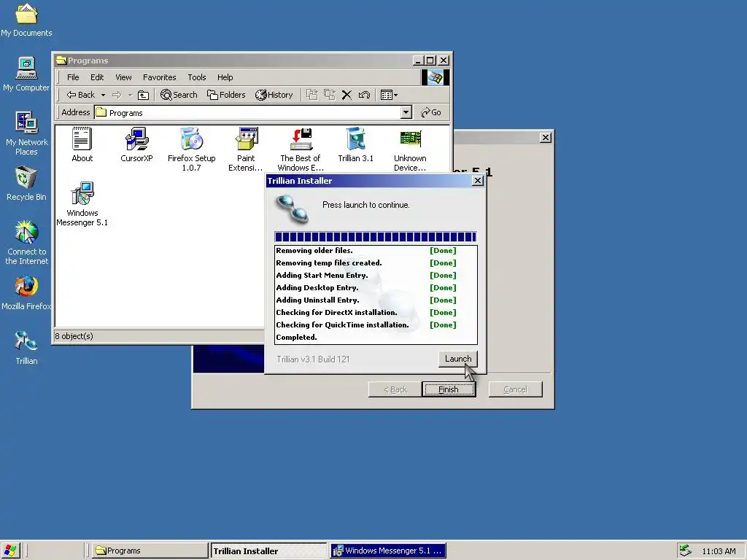Select the Recycle Bin icon
Screen dimensions: 747x560
(26, 184)
